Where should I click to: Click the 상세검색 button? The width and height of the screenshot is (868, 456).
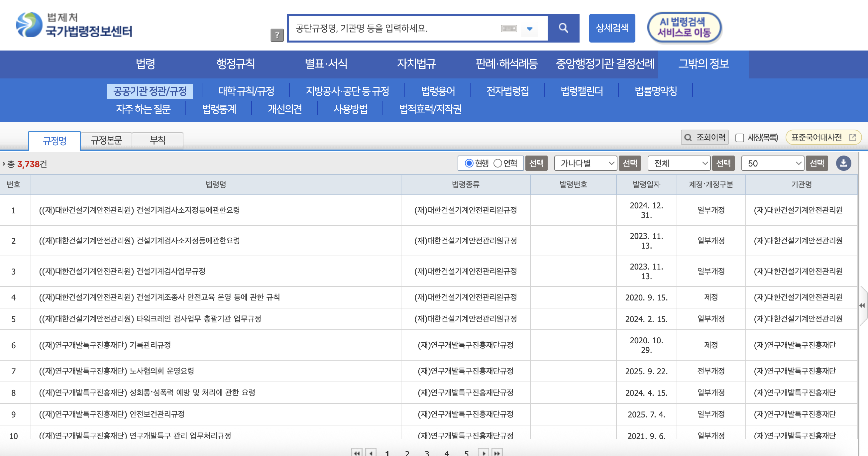(x=612, y=28)
